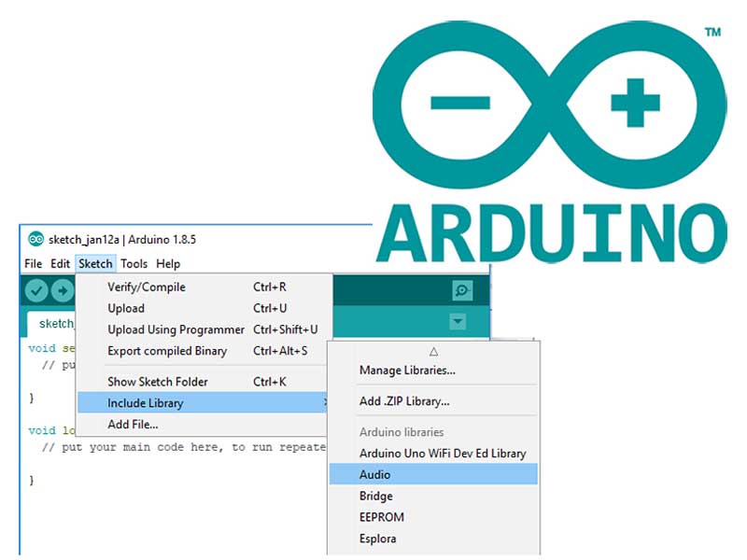
Task: Click the Verify checkmark icon on the toolbar
Action: 37,290
